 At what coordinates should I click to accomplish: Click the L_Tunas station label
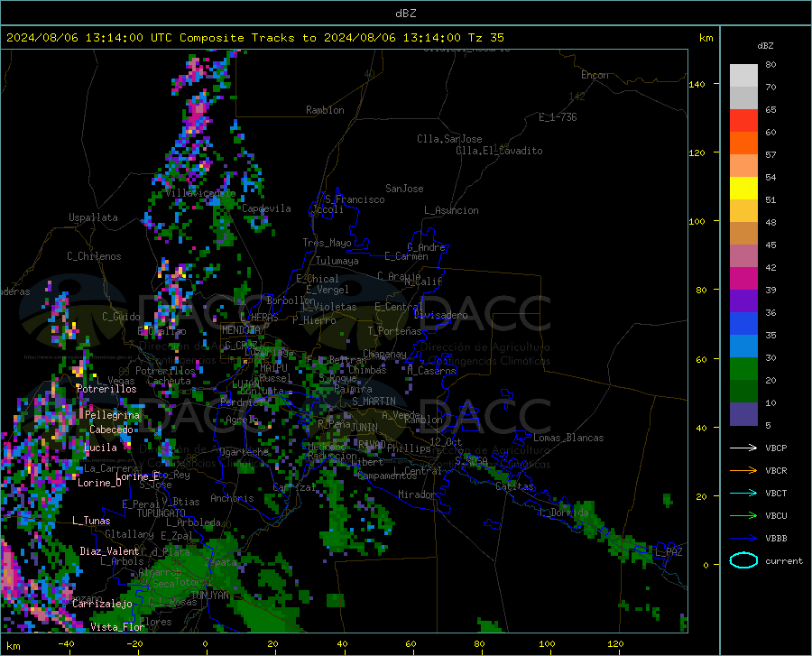[91, 521]
